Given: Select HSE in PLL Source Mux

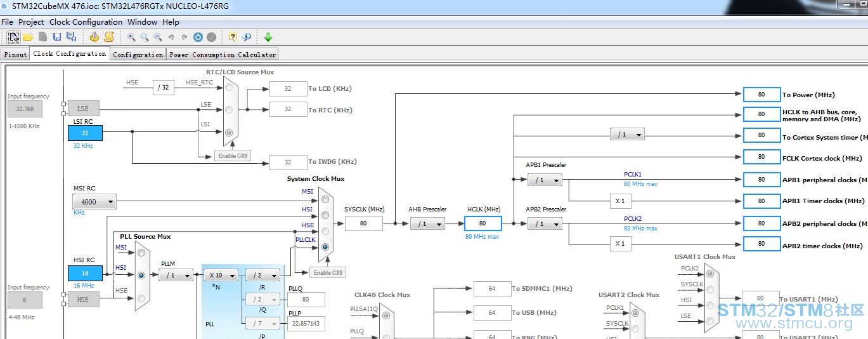Looking at the screenshot, I should [x=141, y=297].
